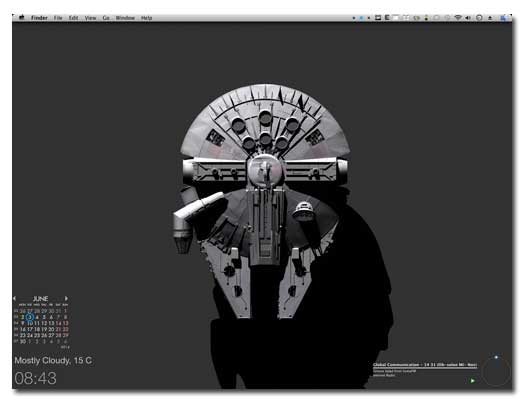The width and height of the screenshot is (529, 408).
Task: Click the JUNE month title
Action: click(40, 299)
